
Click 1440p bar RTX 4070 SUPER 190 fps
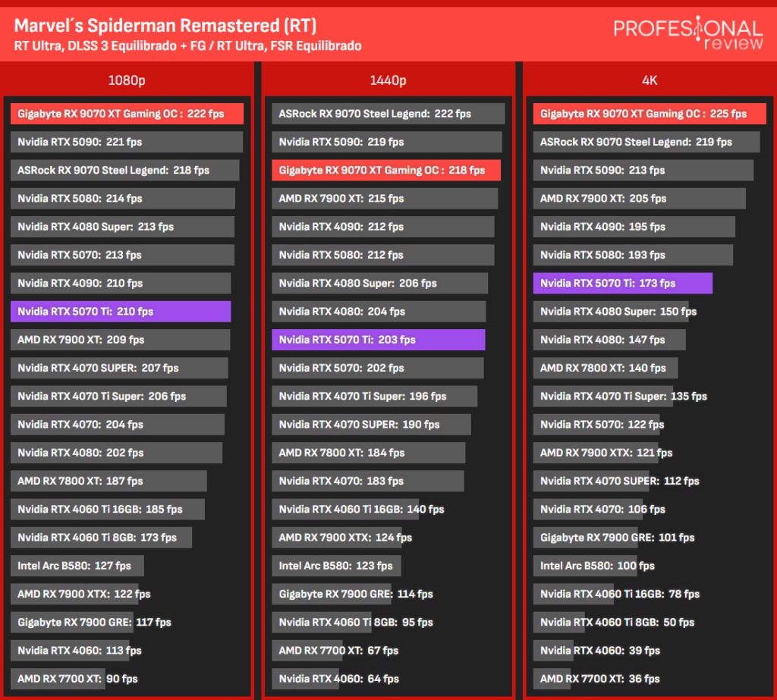coord(372,425)
